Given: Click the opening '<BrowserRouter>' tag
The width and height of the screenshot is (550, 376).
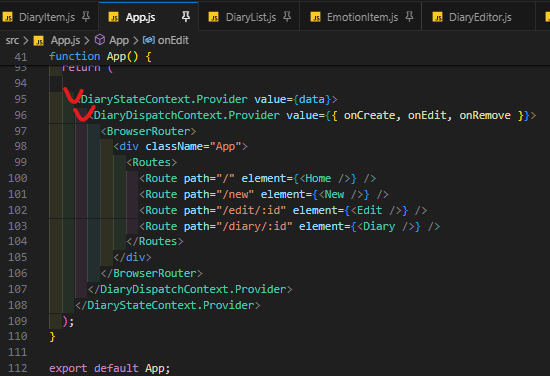Looking at the screenshot, I should 148,131.
